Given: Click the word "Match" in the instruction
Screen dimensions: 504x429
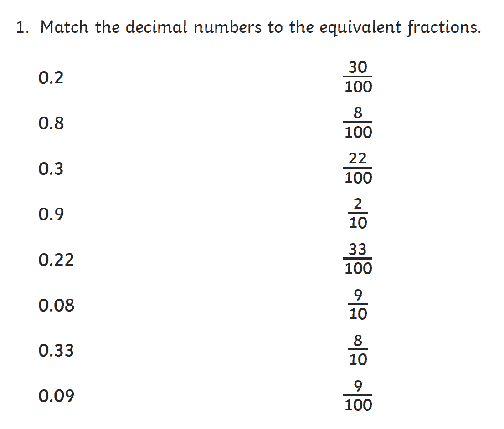Looking at the screenshot, I should click(x=65, y=28).
